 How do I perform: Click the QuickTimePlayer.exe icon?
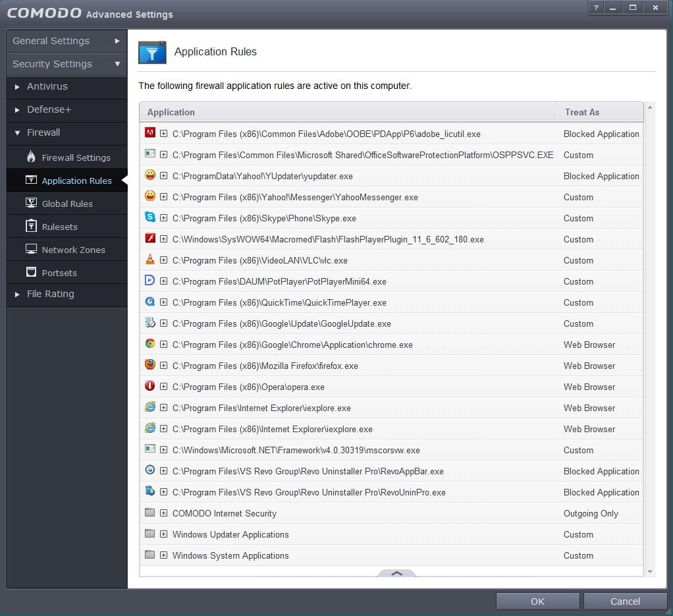[149, 301]
